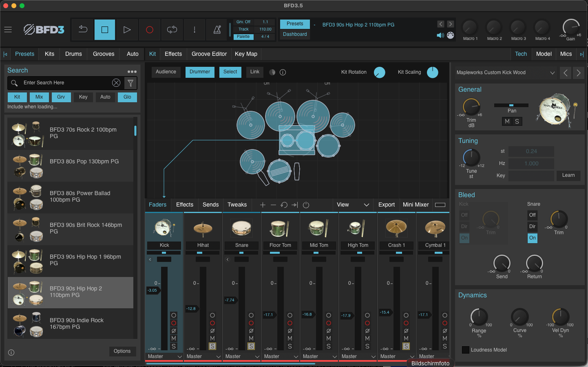
Task: Click the Kit Scaling knob
Action: tap(432, 73)
